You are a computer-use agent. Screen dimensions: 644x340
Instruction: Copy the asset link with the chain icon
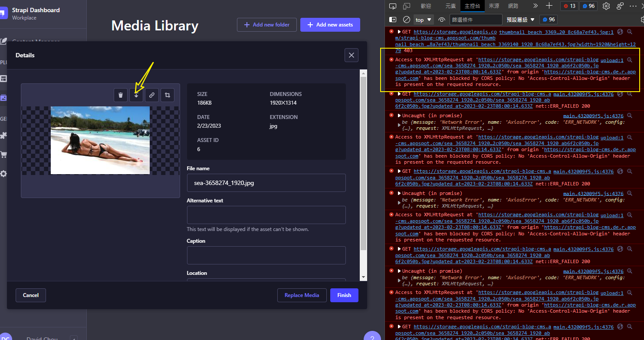click(151, 95)
